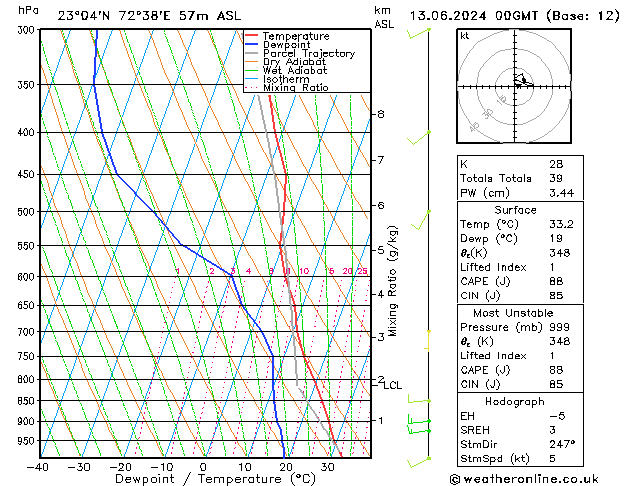Screen dimensions: 629x486
Task: Click the 700 hPa pressure label
Action: tap(28, 332)
